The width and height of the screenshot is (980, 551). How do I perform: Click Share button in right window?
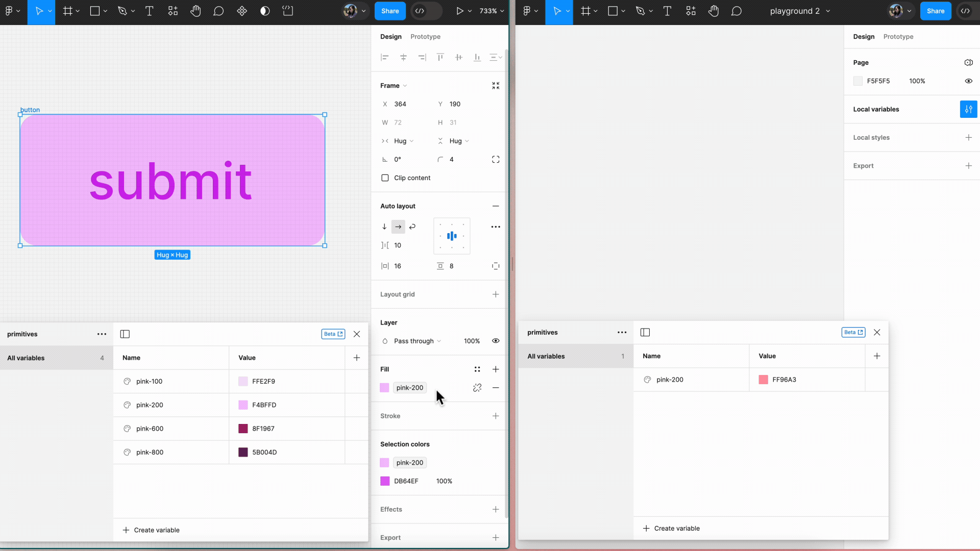(935, 11)
